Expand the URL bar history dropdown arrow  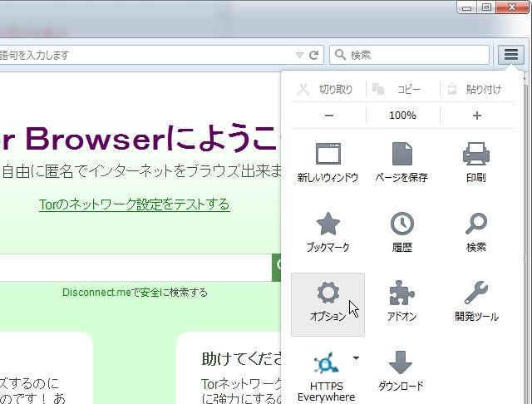299,55
